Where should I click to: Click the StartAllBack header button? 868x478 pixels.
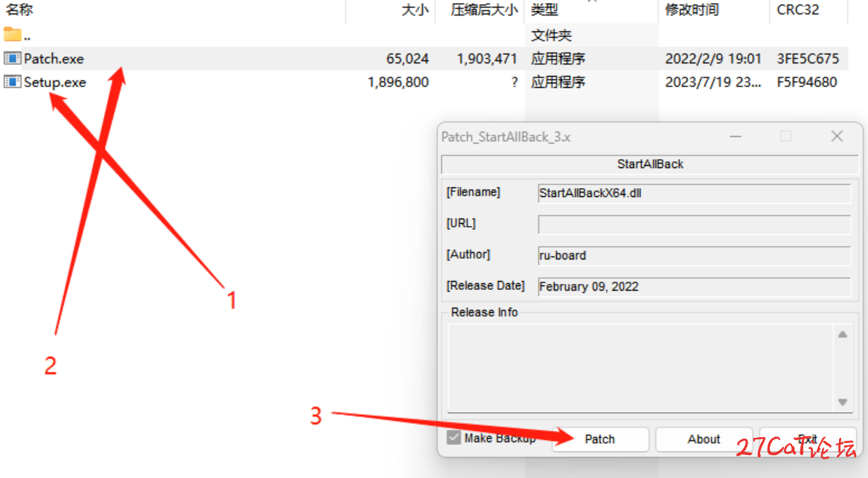[x=650, y=164]
